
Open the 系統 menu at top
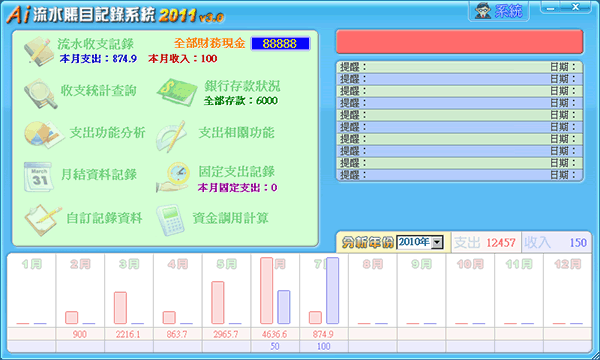pos(499,11)
